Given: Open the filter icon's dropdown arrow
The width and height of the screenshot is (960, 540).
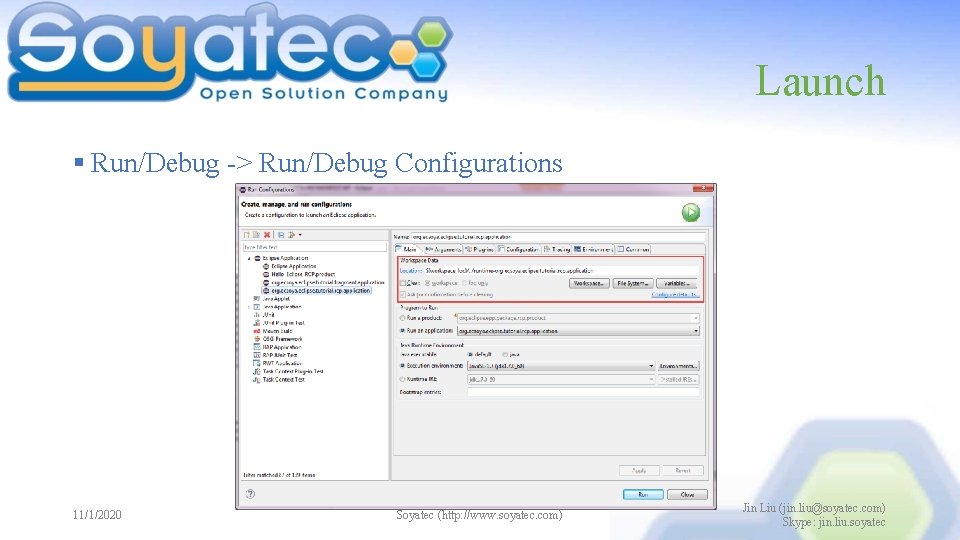Looking at the screenshot, I should click(299, 234).
